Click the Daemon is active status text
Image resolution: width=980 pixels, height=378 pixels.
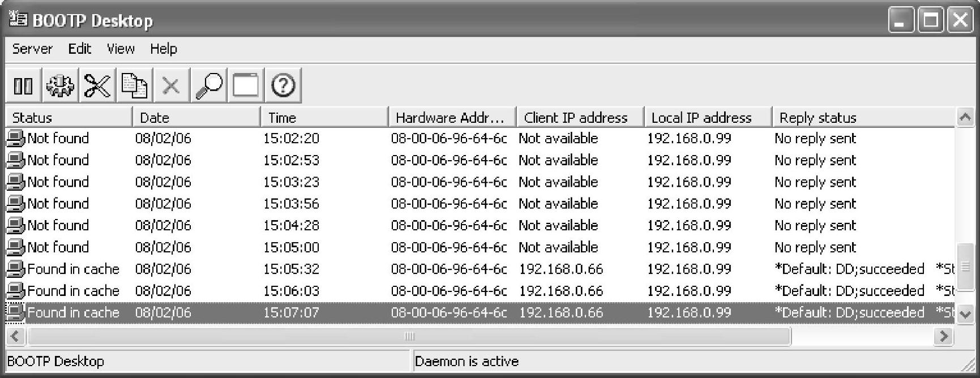pyautogui.click(x=467, y=361)
